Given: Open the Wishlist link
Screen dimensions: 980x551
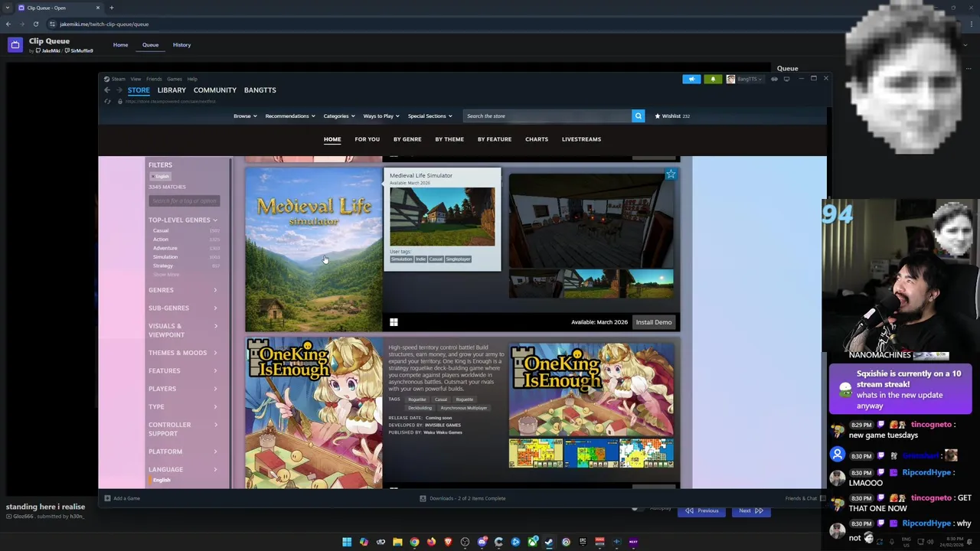Looking at the screenshot, I should click(672, 116).
